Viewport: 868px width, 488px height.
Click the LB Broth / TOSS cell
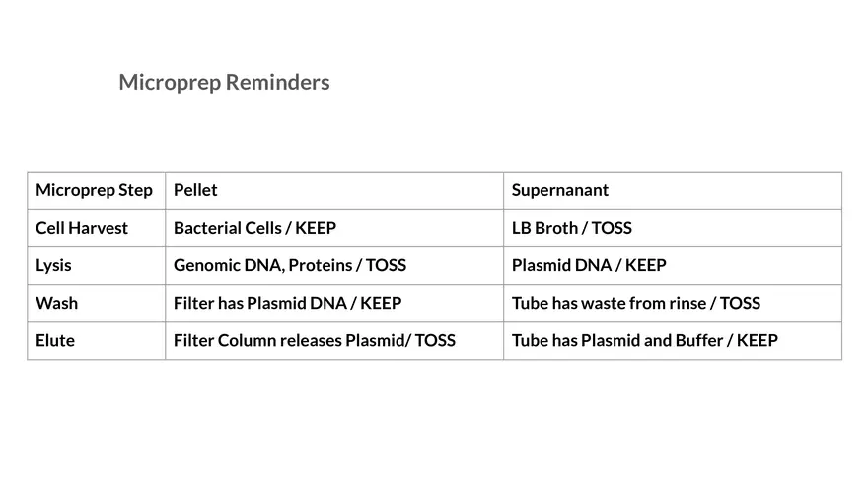point(571,228)
